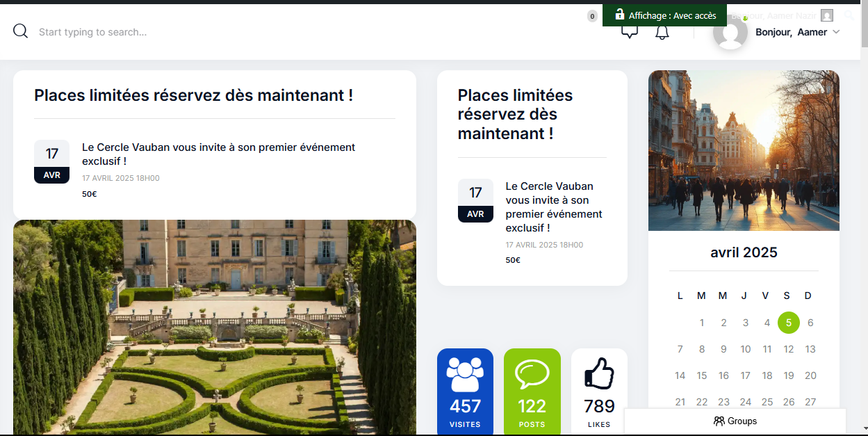Open the 'Bonjour, Aamer Nazir' admin bar menu
The height and width of the screenshot is (436, 868).
[782, 15]
